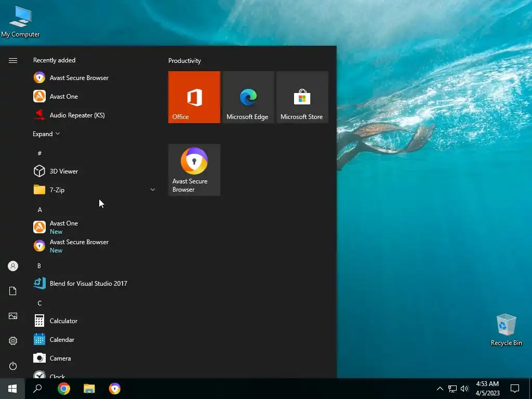Open network status tray icon
Screen dimensions: 532x399
[453, 389]
